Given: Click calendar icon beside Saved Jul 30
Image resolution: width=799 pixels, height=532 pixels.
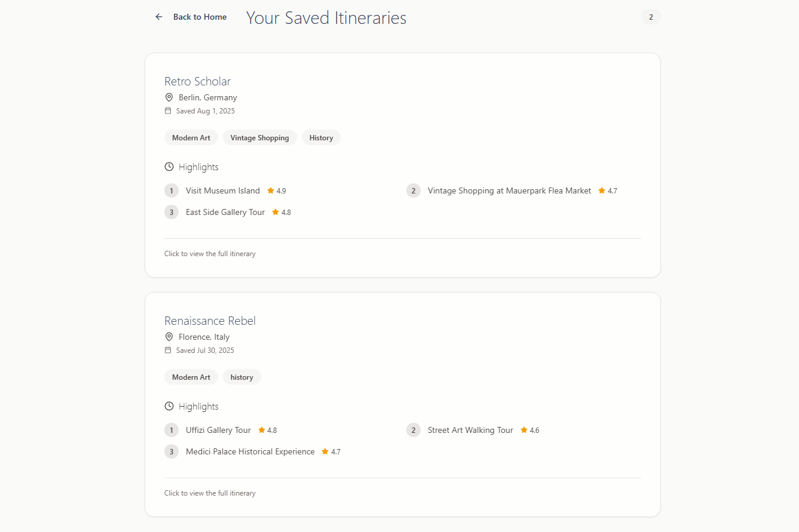Looking at the screenshot, I should click(x=168, y=350).
